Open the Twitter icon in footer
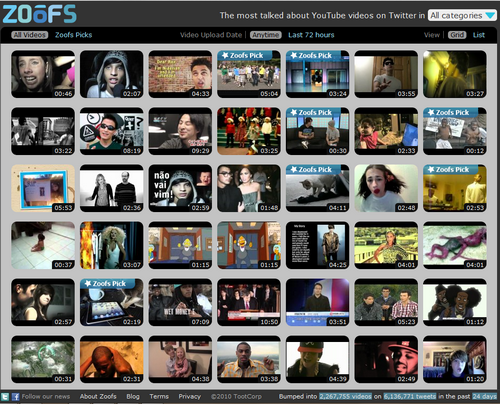 5,397
